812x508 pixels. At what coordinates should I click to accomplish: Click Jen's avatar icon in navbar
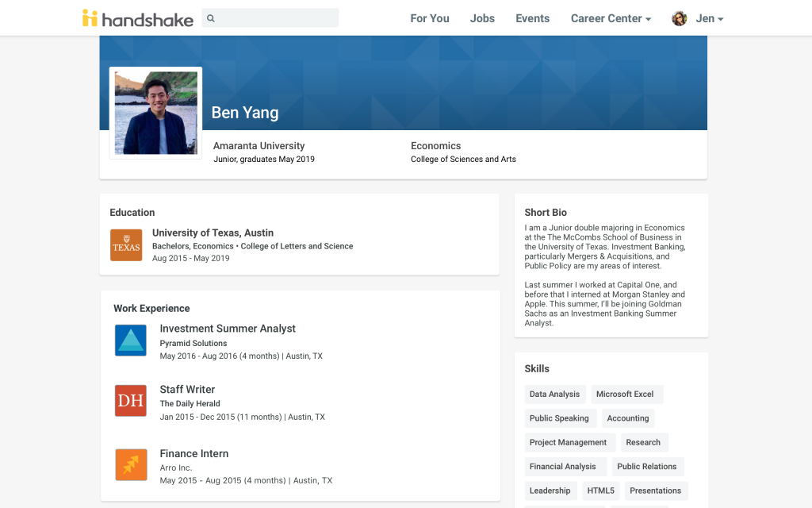click(679, 18)
